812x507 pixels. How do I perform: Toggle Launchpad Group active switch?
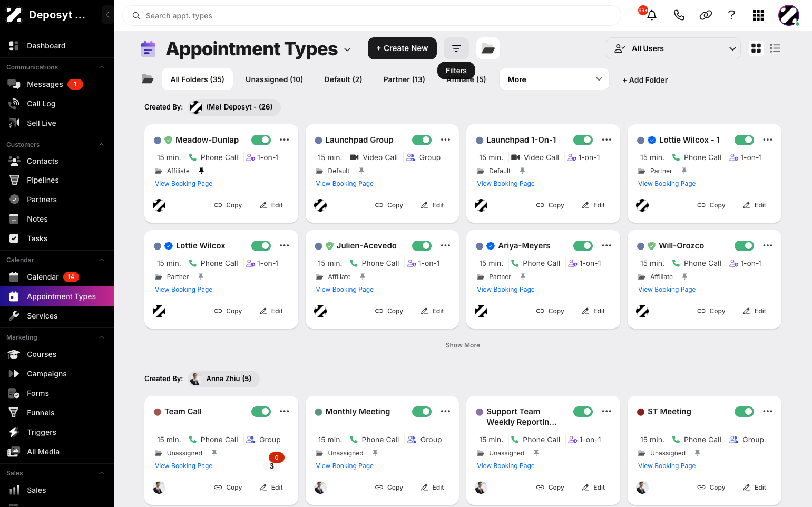[422, 140]
